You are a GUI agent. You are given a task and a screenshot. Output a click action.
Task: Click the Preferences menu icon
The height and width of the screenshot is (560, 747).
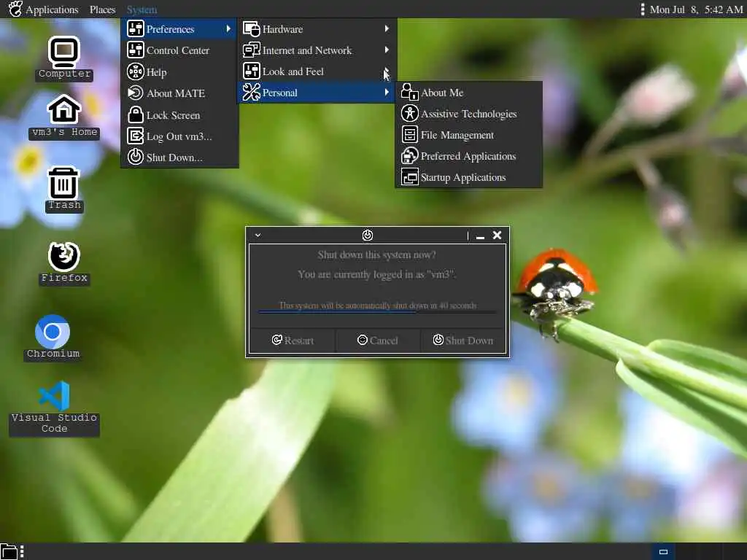(x=135, y=28)
